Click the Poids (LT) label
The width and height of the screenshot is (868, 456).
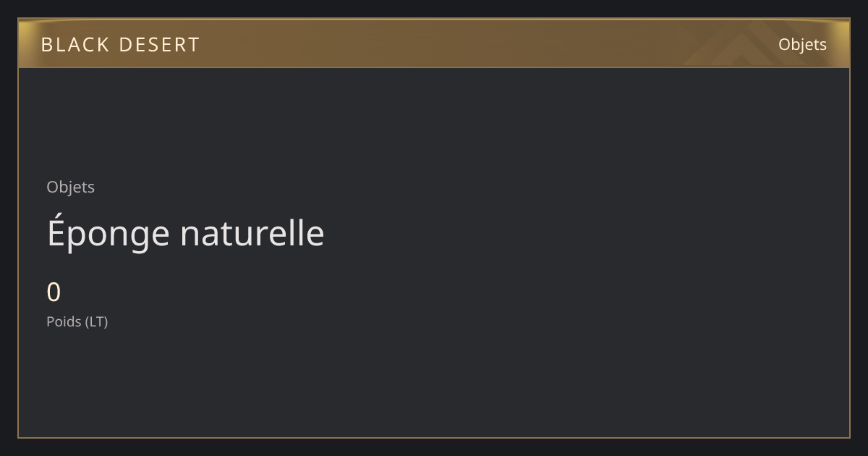tap(77, 321)
